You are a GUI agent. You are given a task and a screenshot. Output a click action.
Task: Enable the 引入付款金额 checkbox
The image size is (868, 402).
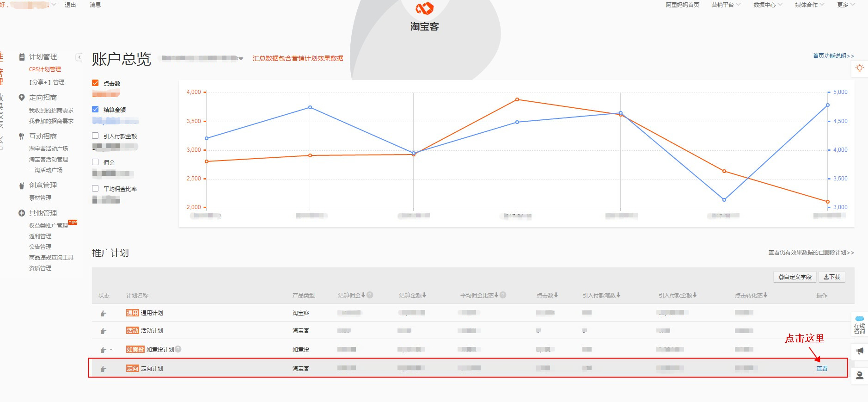coord(95,136)
